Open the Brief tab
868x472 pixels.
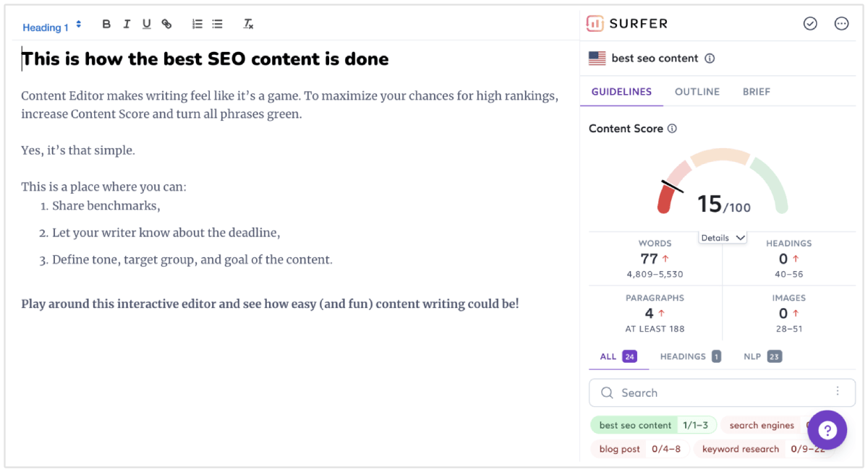pos(756,92)
